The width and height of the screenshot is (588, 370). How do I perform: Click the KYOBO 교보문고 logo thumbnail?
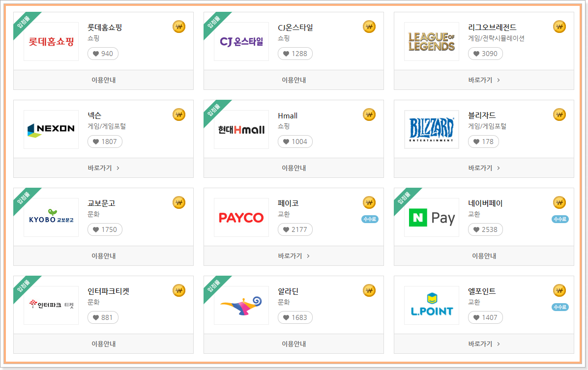click(x=51, y=217)
